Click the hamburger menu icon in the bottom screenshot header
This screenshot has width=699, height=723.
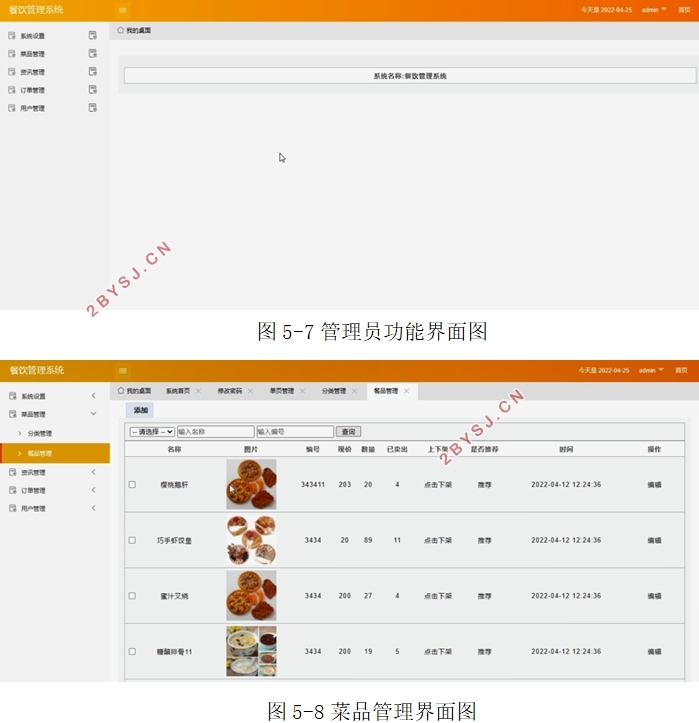[x=123, y=371]
